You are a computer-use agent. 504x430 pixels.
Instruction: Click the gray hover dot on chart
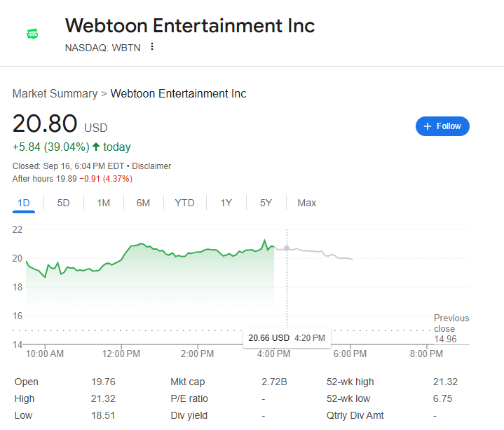[x=287, y=248]
